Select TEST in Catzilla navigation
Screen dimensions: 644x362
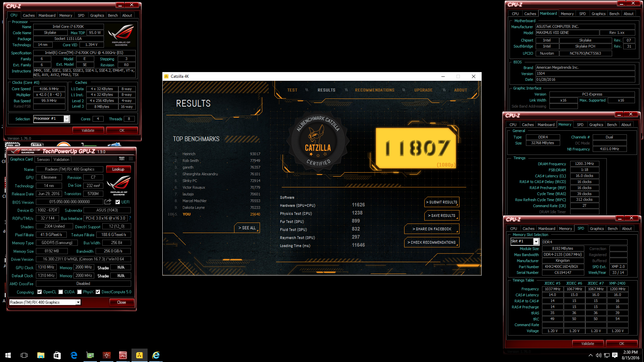tap(292, 90)
